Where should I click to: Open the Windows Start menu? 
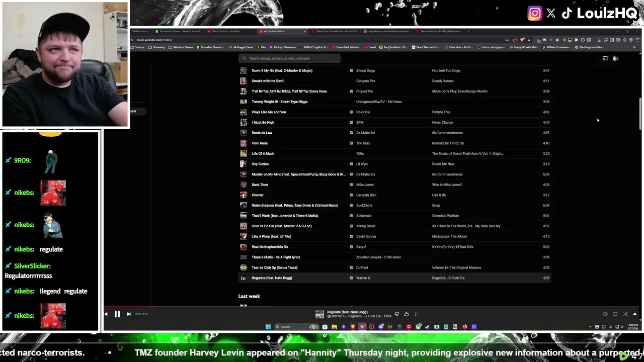(x=268, y=327)
